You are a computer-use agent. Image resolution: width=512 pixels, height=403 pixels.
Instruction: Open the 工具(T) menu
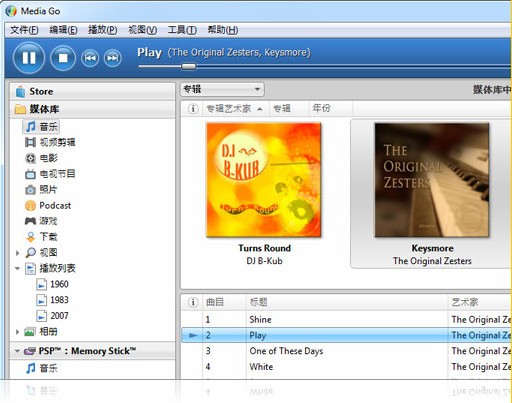(182, 30)
